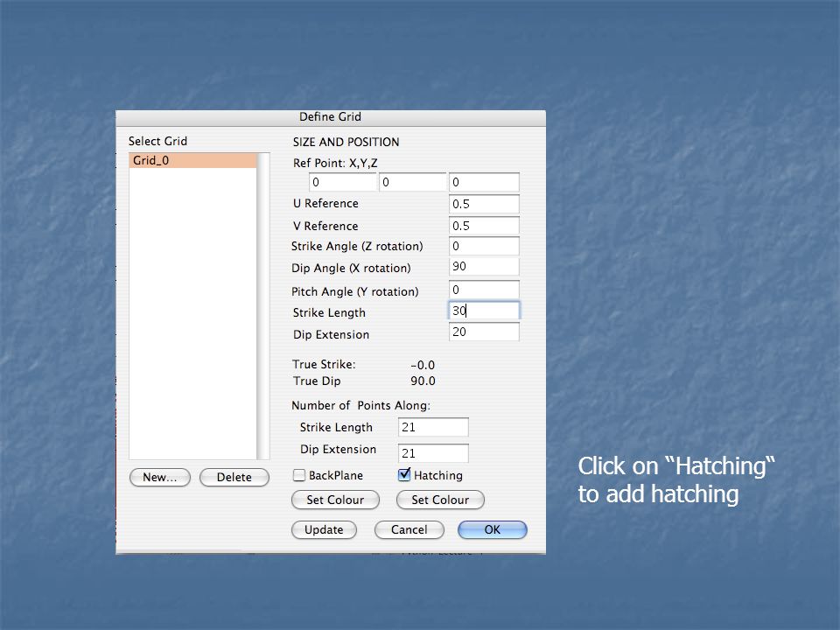
Task: Enable the BackPlane checkbox
Action: point(299,475)
